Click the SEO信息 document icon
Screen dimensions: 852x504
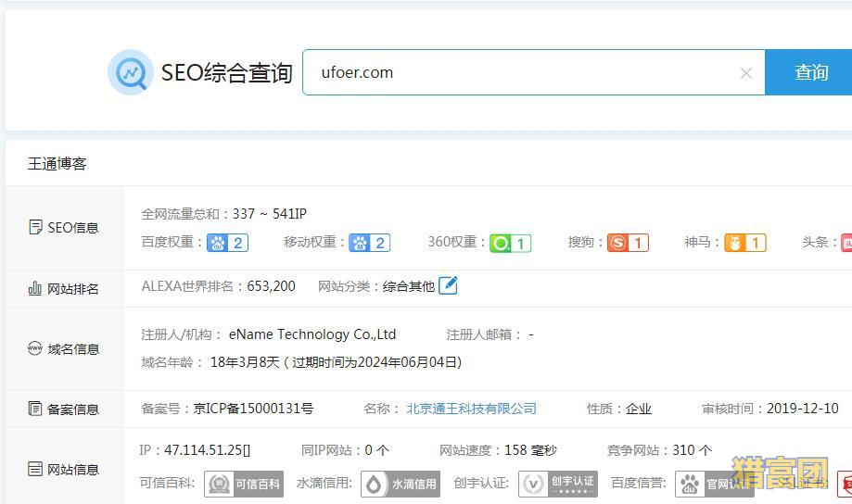point(35,227)
